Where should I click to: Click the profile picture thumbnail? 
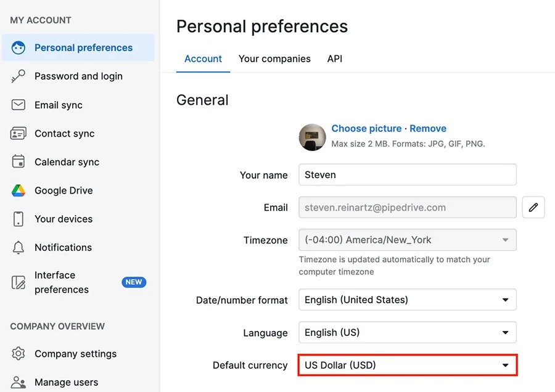312,137
